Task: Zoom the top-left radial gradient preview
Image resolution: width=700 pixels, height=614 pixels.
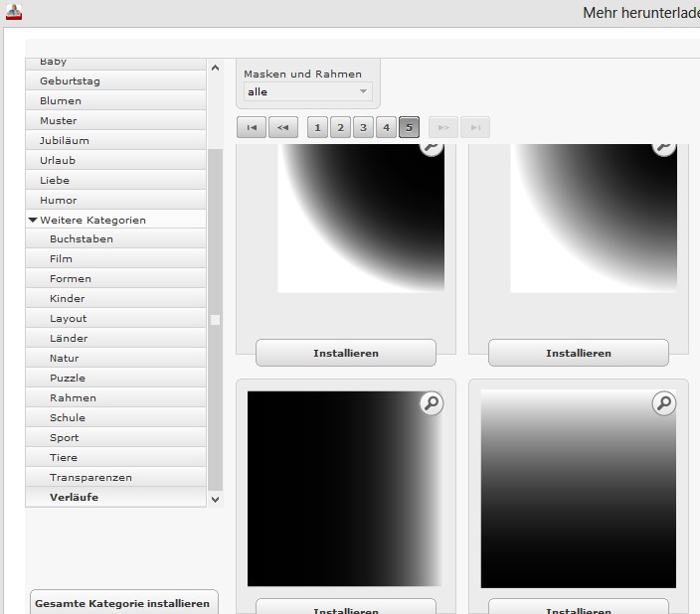Action: point(431,147)
